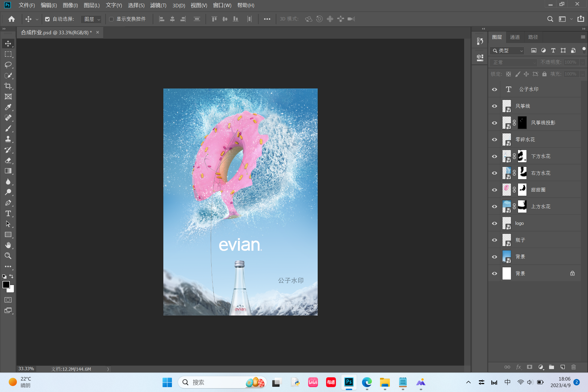This screenshot has width=588, height=392.
Task: Select the History Brush tool
Action: [x=8, y=150]
